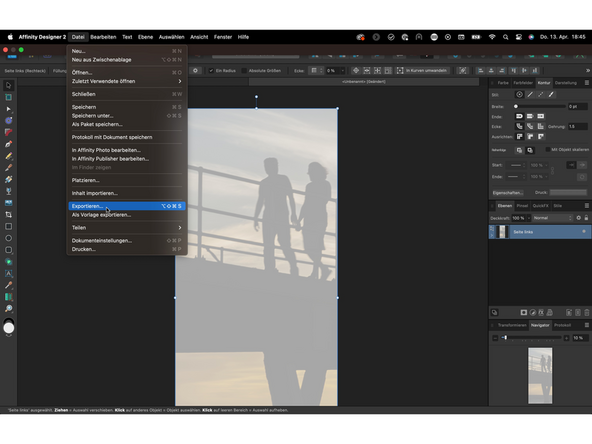Click the In Kurven umwandeln button

[x=422, y=71]
